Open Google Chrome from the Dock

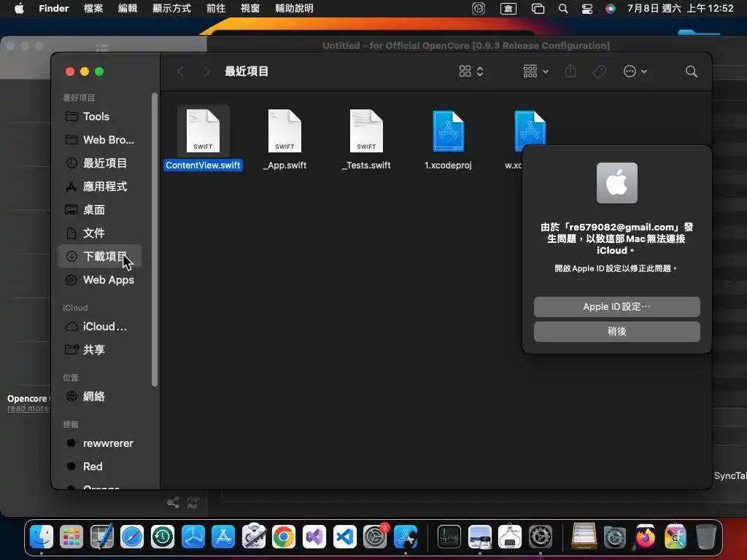click(x=284, y=537)
